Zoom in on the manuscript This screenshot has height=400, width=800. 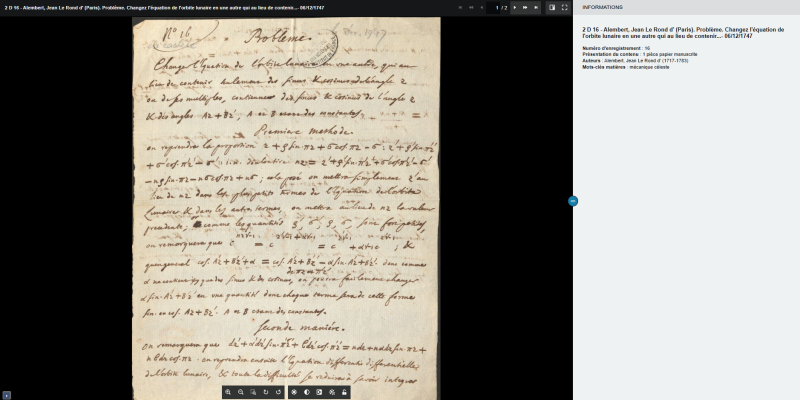228,392
